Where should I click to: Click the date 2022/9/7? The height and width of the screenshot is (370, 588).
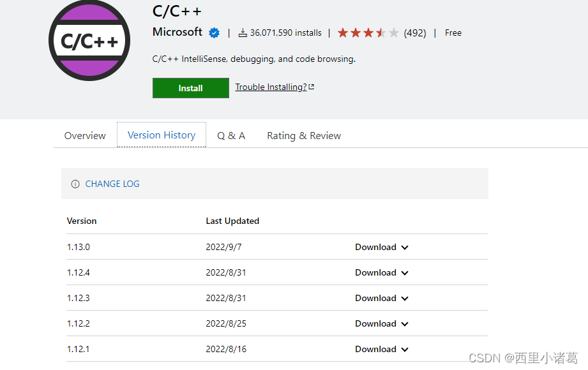(x=224, y=247)
